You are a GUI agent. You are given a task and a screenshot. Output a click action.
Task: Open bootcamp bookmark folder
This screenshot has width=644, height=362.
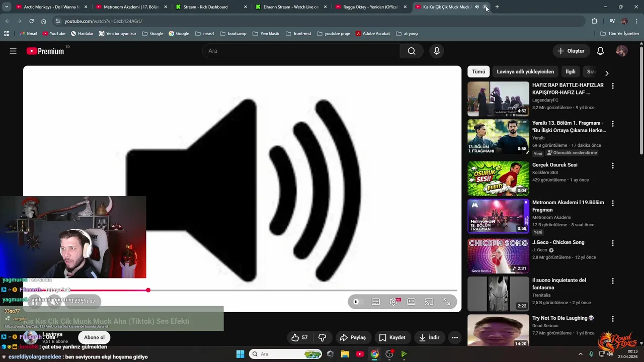pyautogui.click(x=233, y=34)
